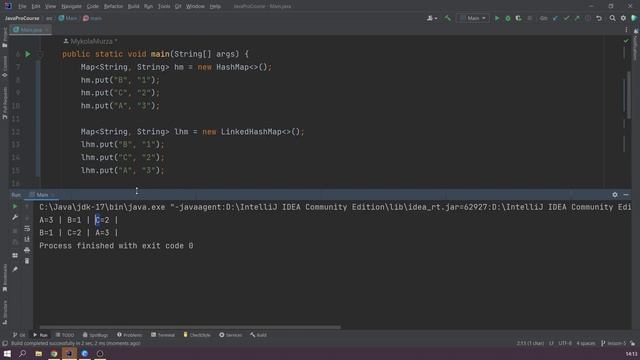The width and height of the screenshot is (640, 360).
Task: Click the 4 spaces indent status entry
Action: 585,343
